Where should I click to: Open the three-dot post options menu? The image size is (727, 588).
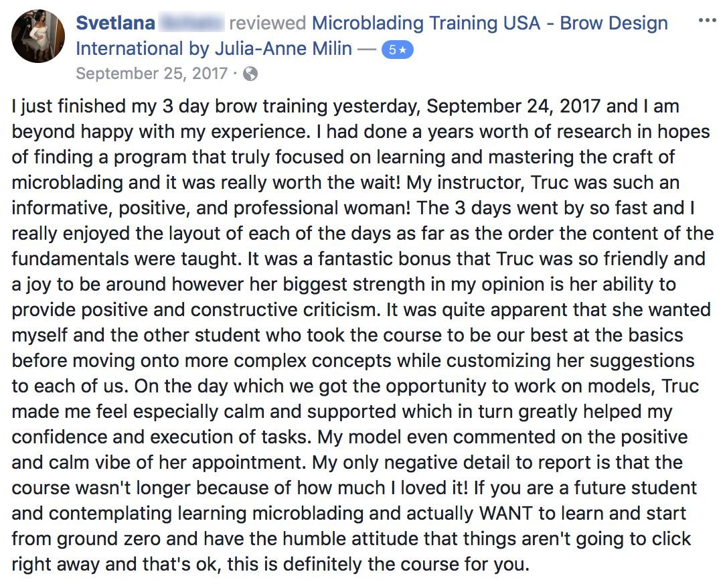click(x=706, y=20)
